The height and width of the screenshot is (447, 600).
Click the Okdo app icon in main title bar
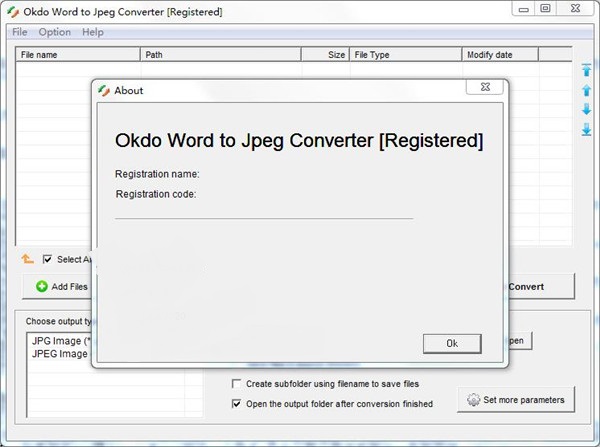pyautogui.click(x=13, y=12)
